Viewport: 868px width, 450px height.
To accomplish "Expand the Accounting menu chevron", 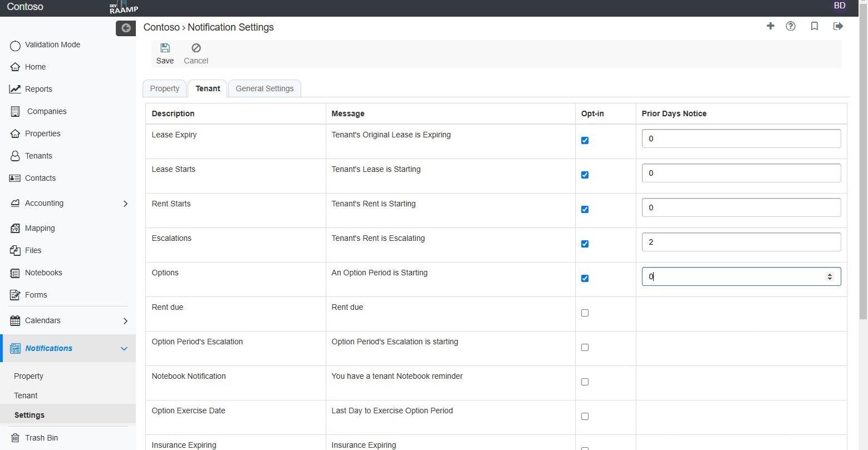I will [125, 204].
